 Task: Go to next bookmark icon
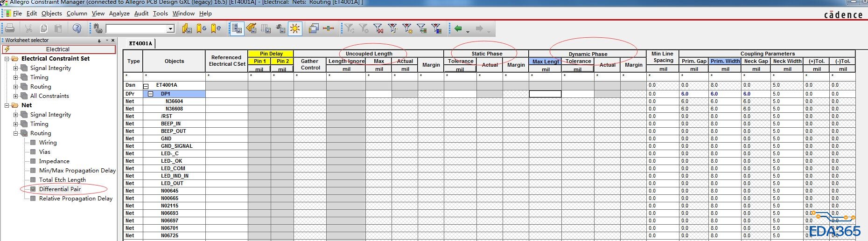(201, 28)
